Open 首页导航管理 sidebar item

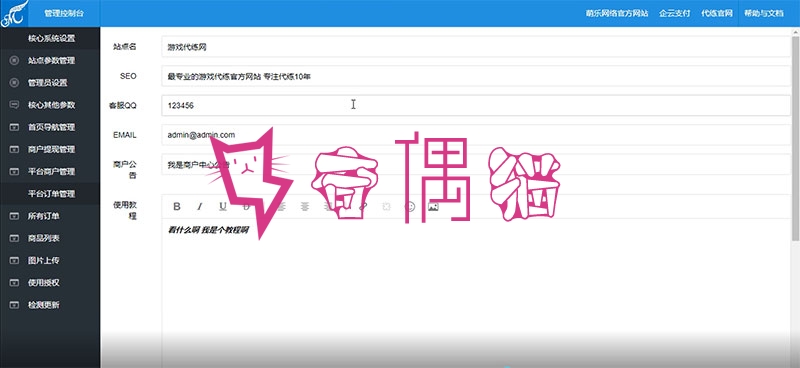coord(50,127)
